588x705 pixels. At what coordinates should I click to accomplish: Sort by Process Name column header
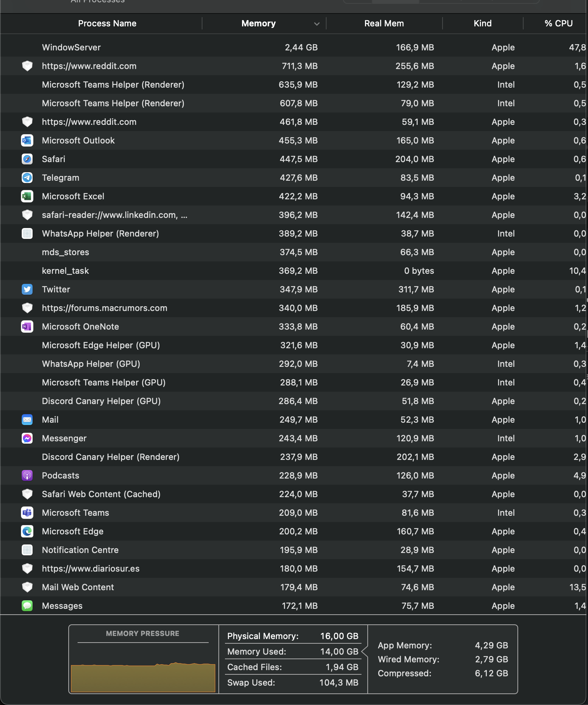click(x=107, y=23)
